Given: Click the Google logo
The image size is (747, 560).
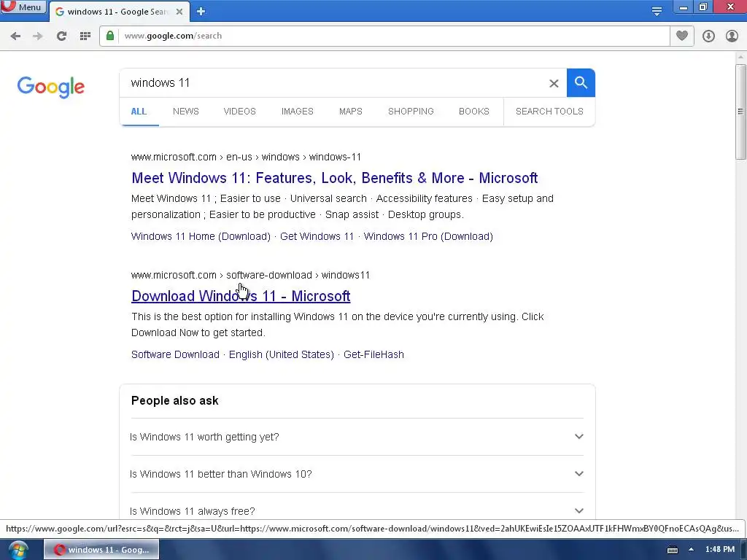Looking at the screenshot, I should click(x=51, y=87).
